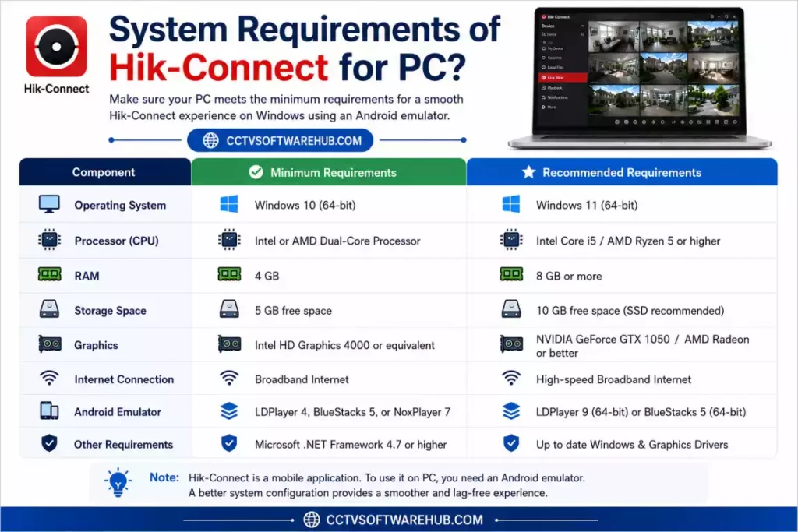This screenshot has width=798, height=532.
Task: Click 'Intel Core i5 / AMD Ryzen 5 or higher'
Action: click(628, 241)
